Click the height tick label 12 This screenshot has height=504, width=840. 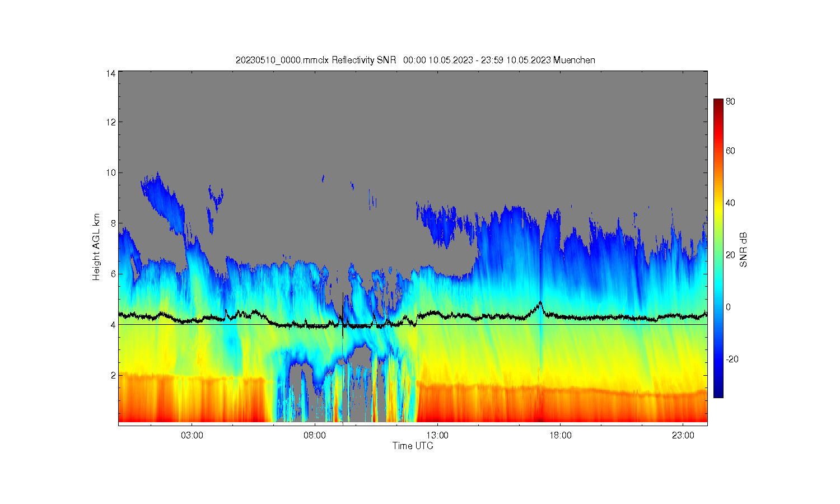pos(111,122)
